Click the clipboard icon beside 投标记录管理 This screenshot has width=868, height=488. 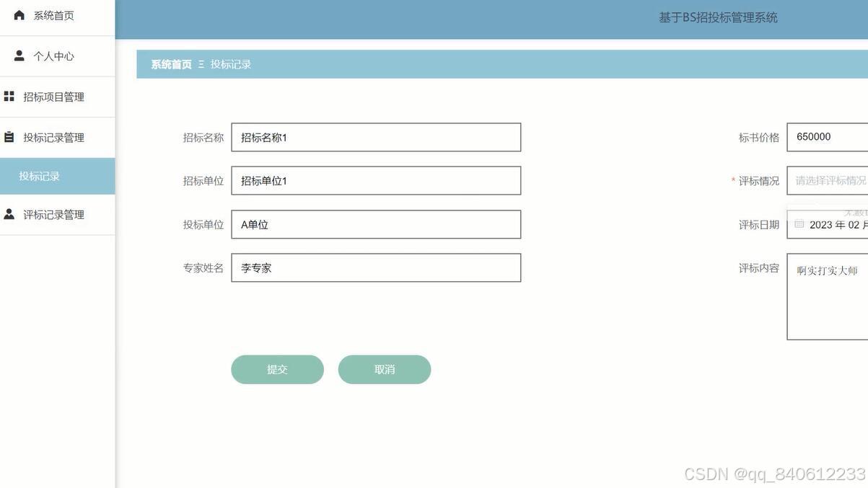click(9, 137)
